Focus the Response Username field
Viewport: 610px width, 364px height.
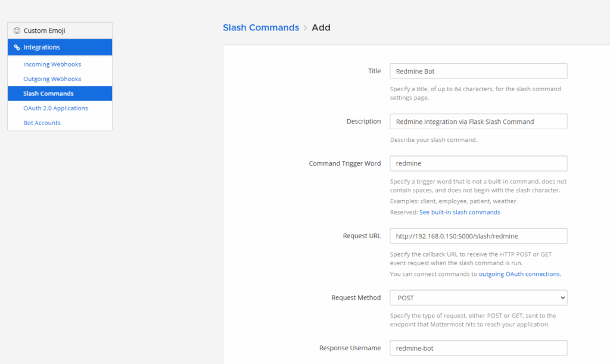[478, 348]
